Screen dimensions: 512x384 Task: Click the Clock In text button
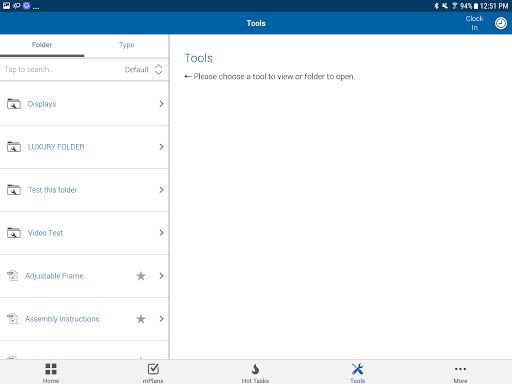point(474,23)
